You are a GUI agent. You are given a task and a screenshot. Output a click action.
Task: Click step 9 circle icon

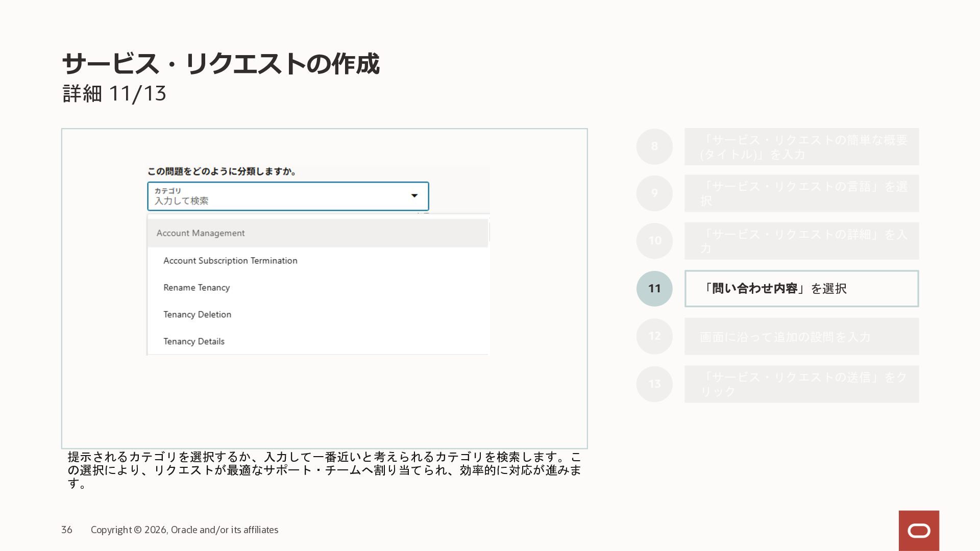(654, 193)
